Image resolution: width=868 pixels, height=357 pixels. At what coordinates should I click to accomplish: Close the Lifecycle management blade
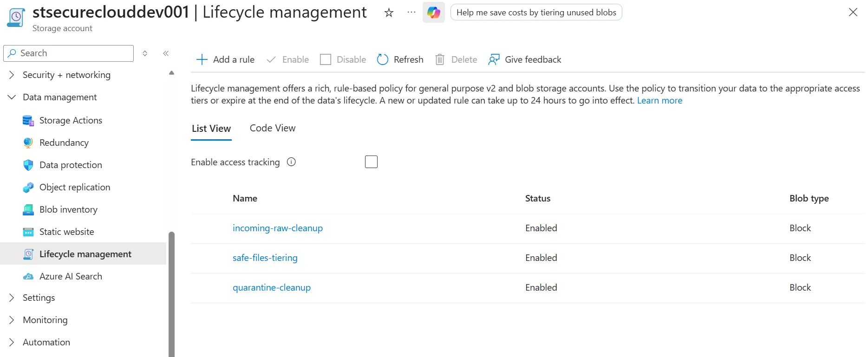click(x=853, y=12)
